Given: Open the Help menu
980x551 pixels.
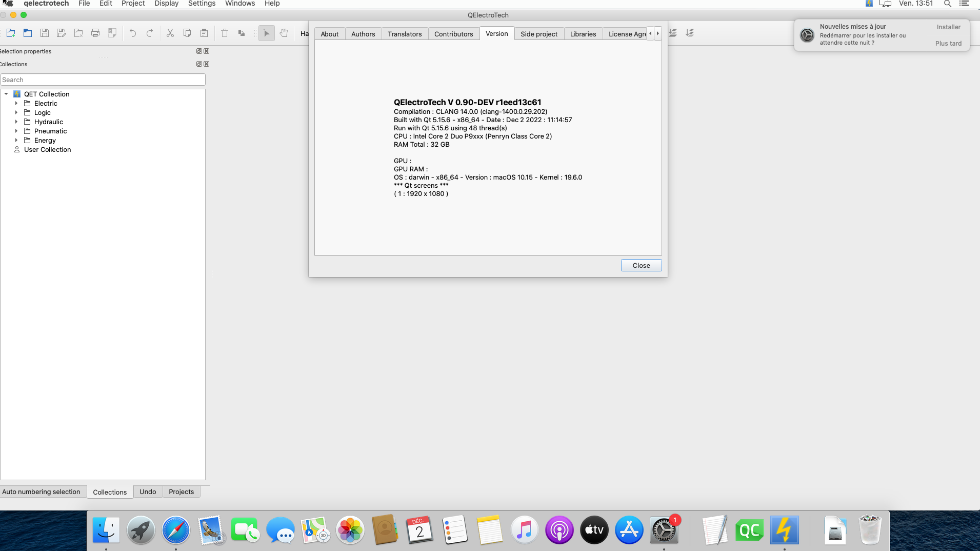Looking at the screenshot, I should (x=272, y=4).
